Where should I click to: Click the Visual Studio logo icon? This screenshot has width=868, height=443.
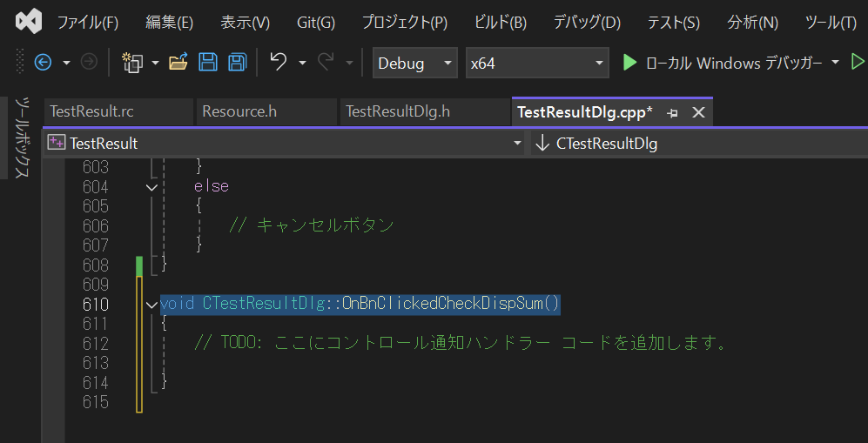(x=29, y=21)
